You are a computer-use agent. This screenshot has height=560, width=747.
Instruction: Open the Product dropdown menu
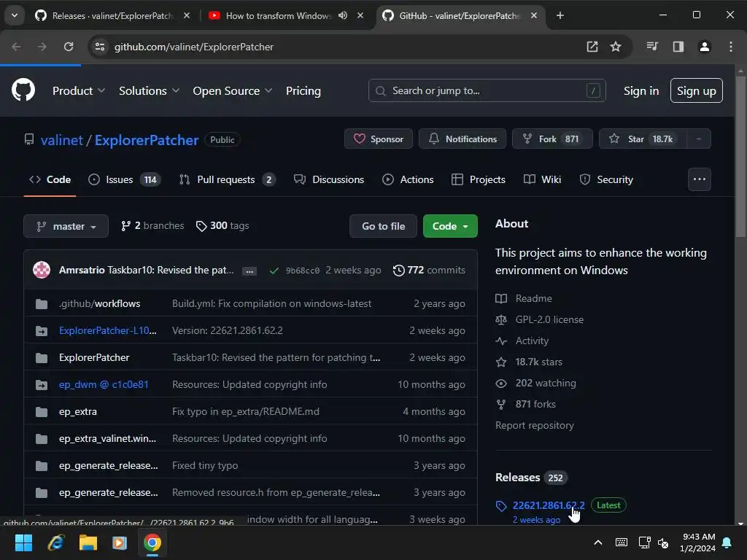tap(79, 90)
